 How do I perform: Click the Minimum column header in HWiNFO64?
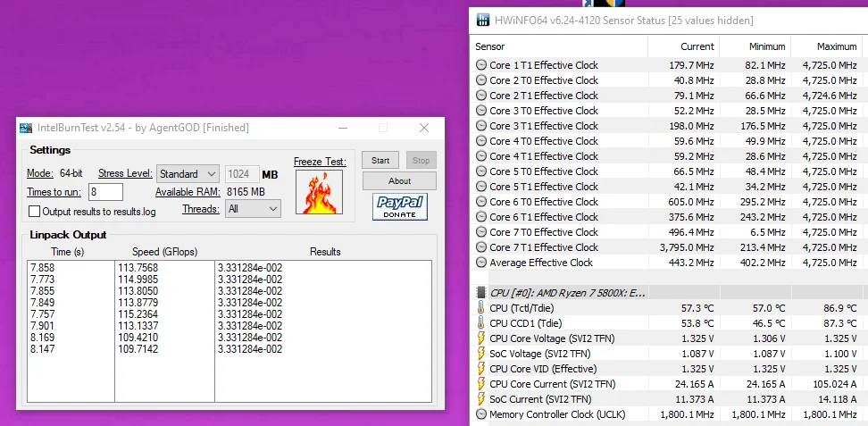tap(755, 46)
